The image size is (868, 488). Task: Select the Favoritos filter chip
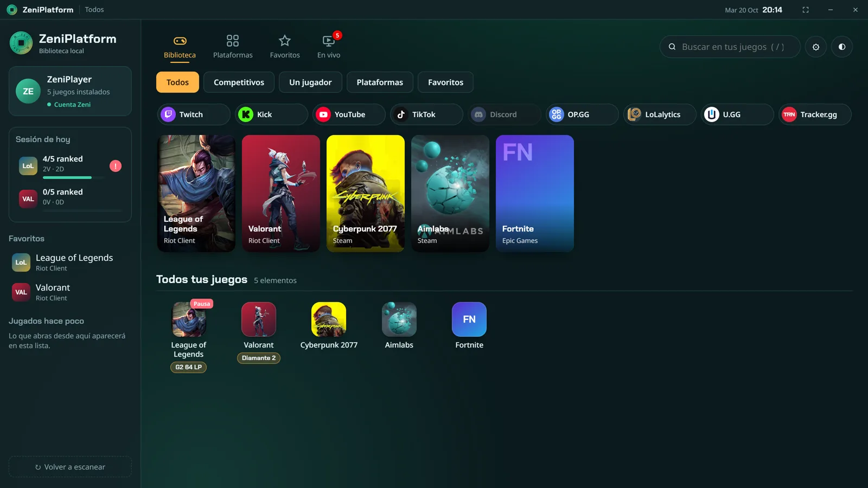pos(445,82)
